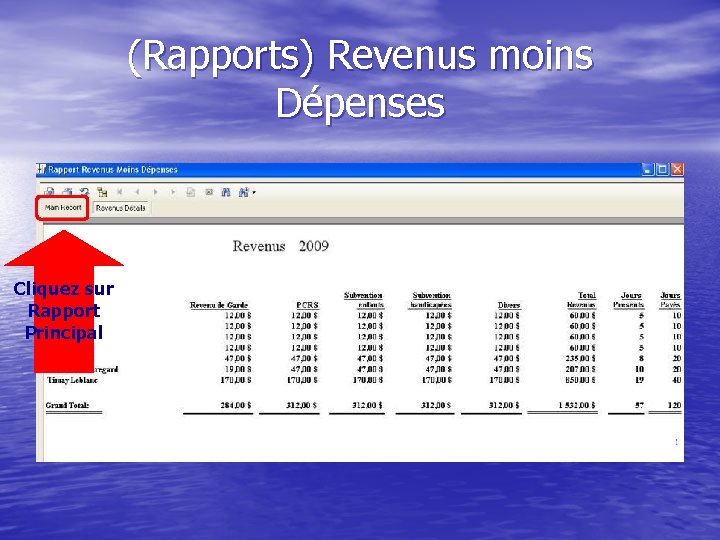Viewport: 720px width, 540px height.
Task: Click the Go To Page icon
Action: tap(191, 192)
